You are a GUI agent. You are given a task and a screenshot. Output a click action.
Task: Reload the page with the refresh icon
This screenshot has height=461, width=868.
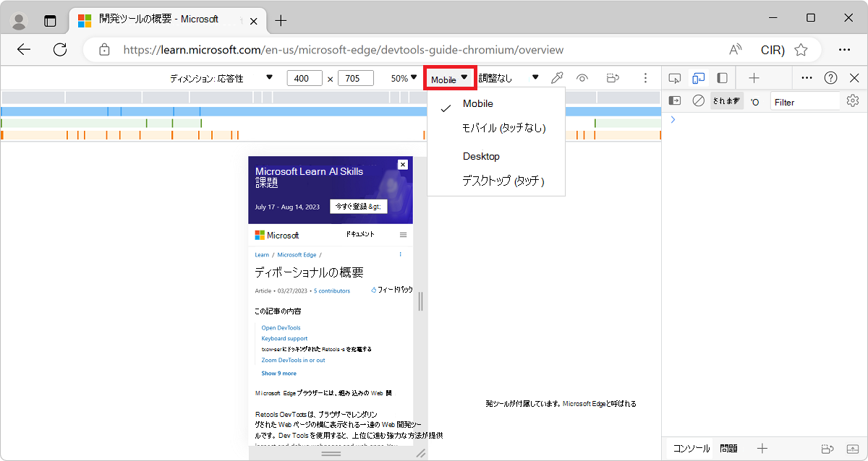(60, 50)
